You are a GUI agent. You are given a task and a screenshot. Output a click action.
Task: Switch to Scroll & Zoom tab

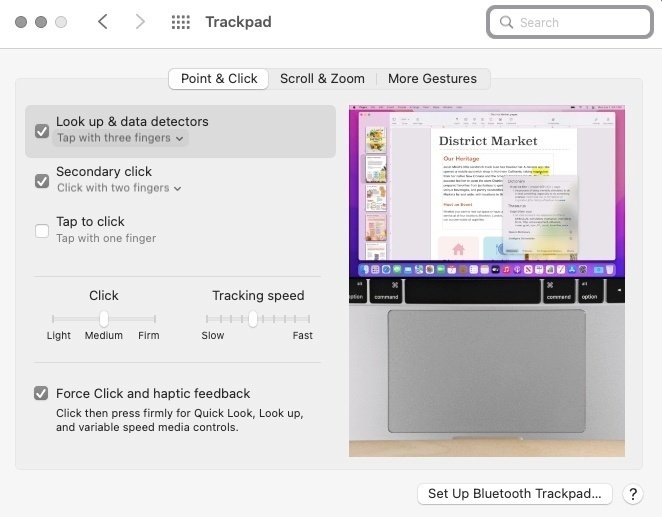click(x=322, y=79)
